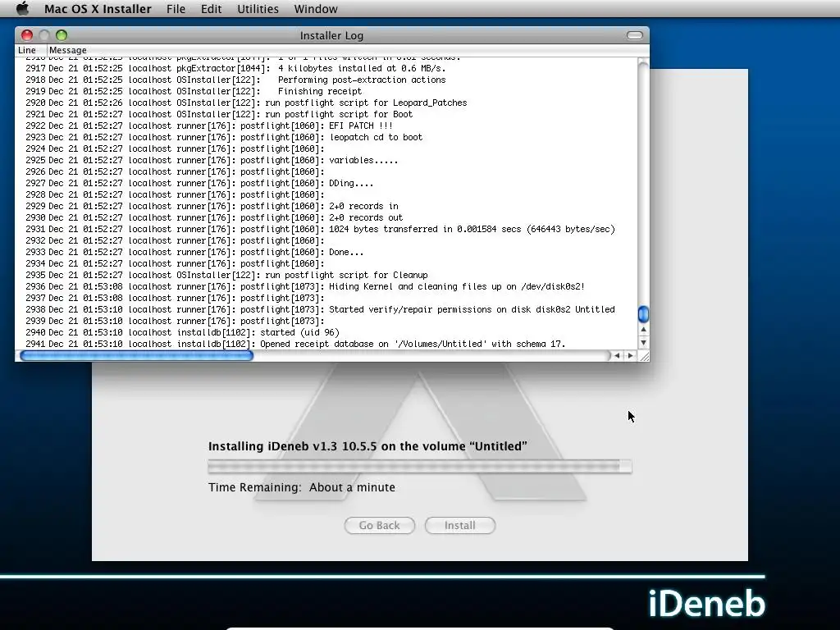The image size is (840, 630).
Task: Select log line 2935 postflight script for Cleanup
Action: pyautogui.click(x=326, y=276)
